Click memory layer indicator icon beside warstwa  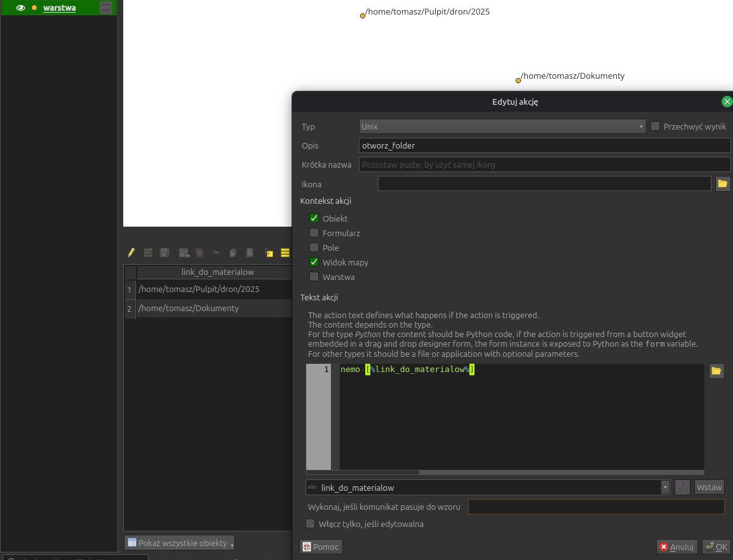(x=106, y=8)
